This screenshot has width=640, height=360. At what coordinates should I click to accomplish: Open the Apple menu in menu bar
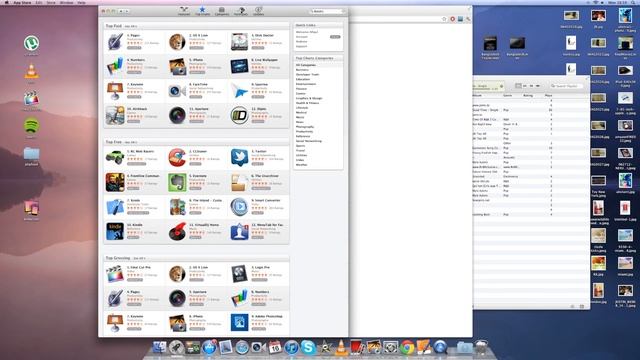6,2
